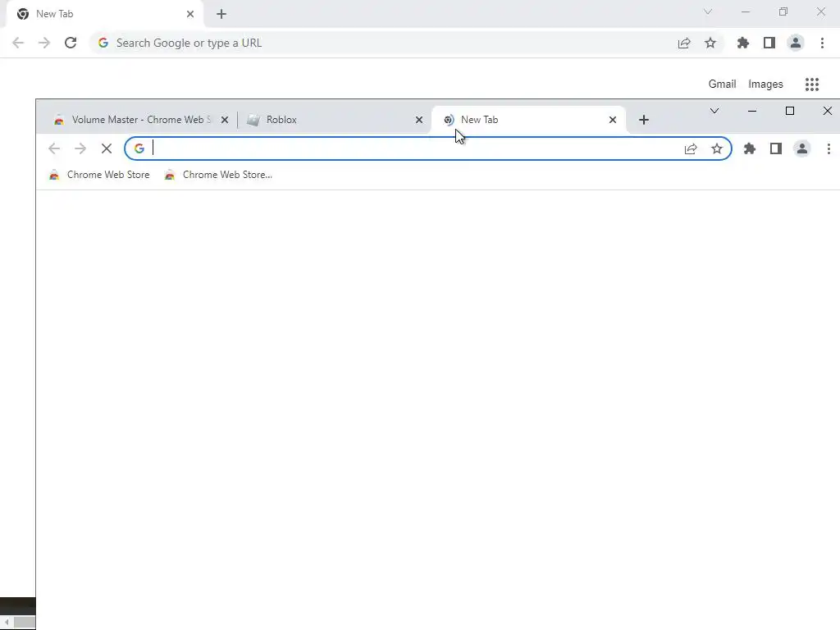Share this page from front window address bar
Viewport: 840px width, 630px height.
click(691, 148)
